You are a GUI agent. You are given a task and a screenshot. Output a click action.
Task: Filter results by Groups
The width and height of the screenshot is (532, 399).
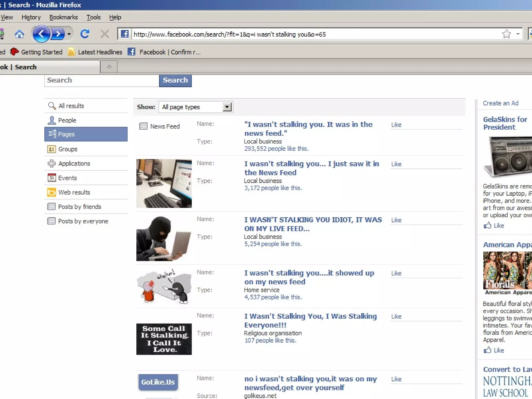(68, 149)
